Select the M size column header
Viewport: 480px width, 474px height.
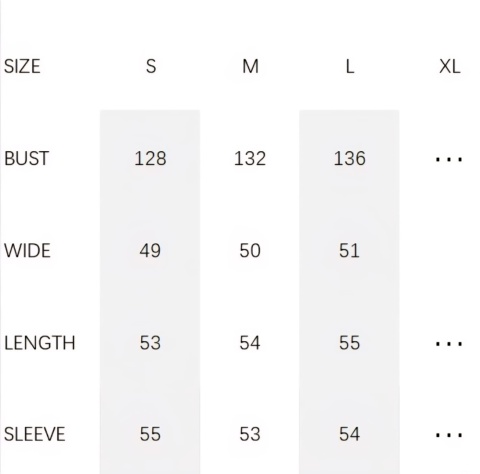(250, 66)
